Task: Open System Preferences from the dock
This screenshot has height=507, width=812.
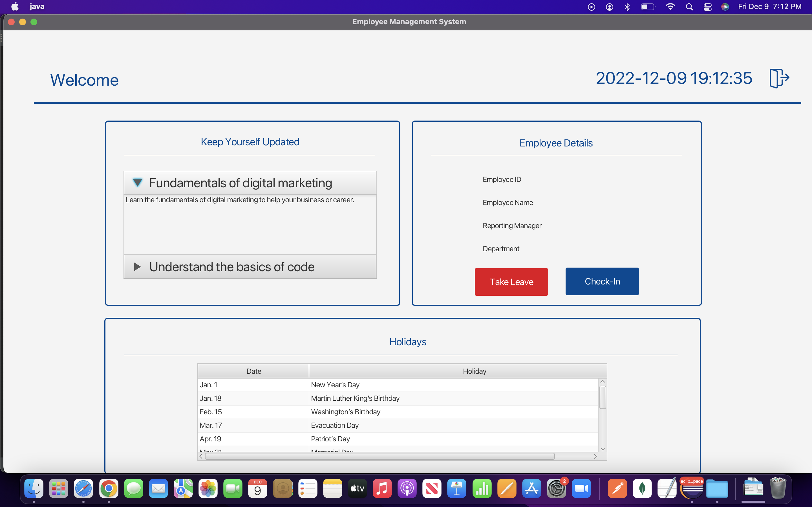Action: (556, 489)
